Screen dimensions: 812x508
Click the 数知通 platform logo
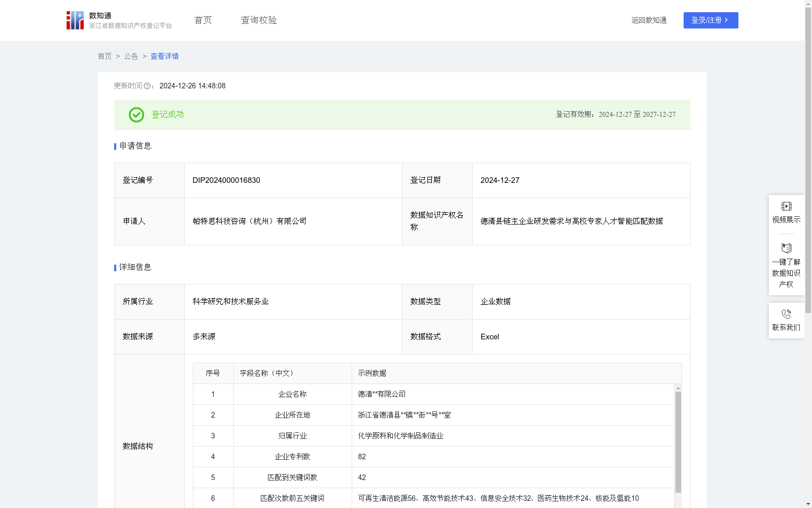point(119,20)
